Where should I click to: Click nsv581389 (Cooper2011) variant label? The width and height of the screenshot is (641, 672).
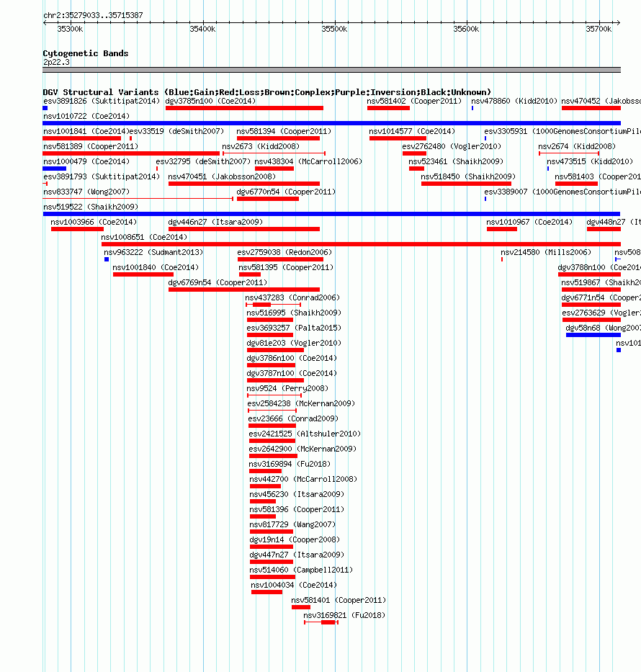point(91,146)
